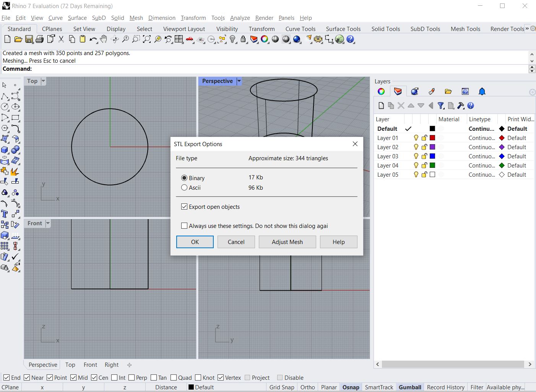Switch to the Surface Tools toolbar tab
536x392 pixels.
point(343,29)
